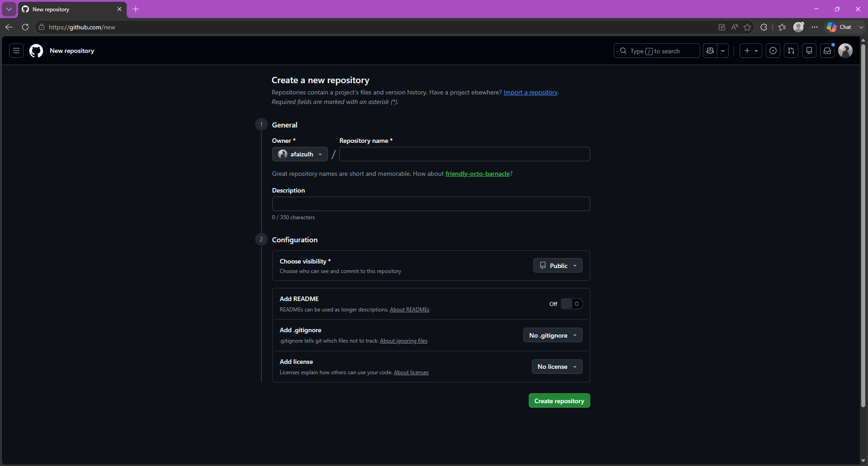Viewport: 868px width, 466px height.
Task: Click the Description input field
Action: click(x=431, y=204)
